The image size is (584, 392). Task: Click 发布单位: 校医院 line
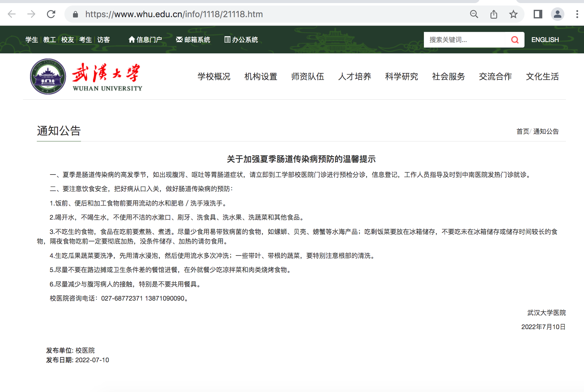click(x=71, y=350)
